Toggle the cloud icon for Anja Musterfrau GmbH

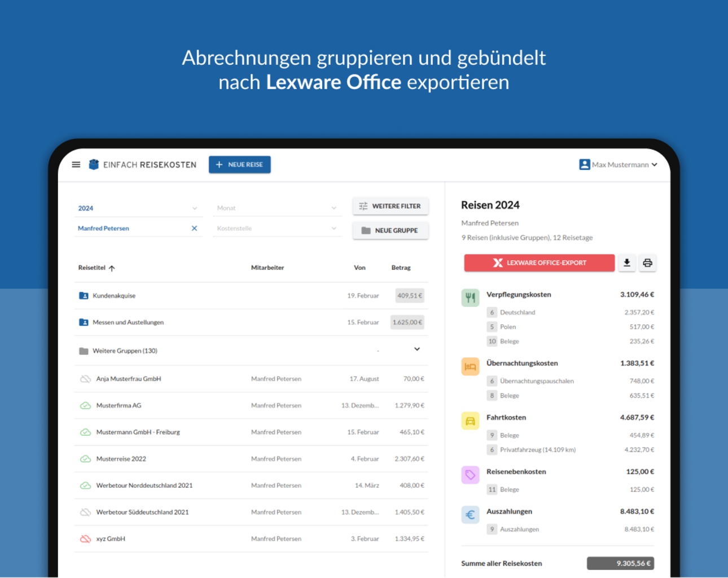click(x=85, y=379)
